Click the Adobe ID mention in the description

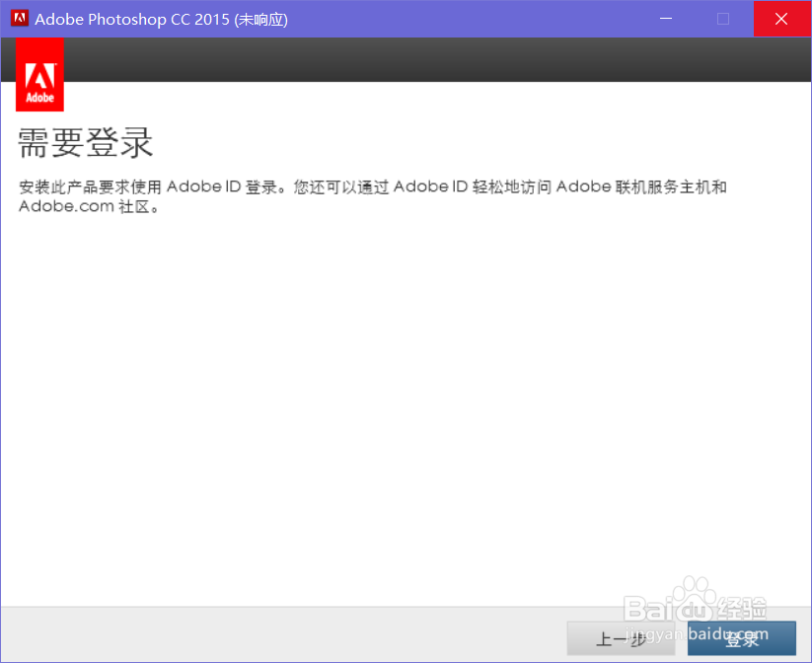(202, 185)
